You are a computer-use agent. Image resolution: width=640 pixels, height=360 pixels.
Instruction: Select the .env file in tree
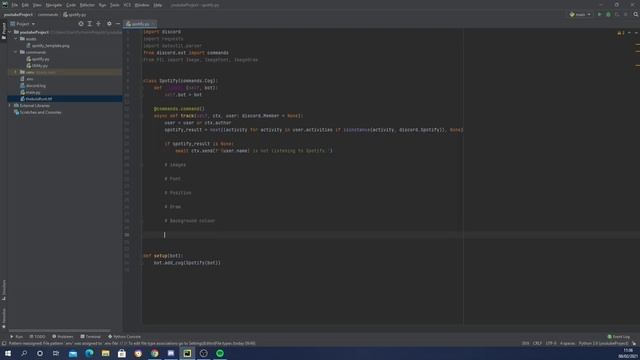coord(27,79)
